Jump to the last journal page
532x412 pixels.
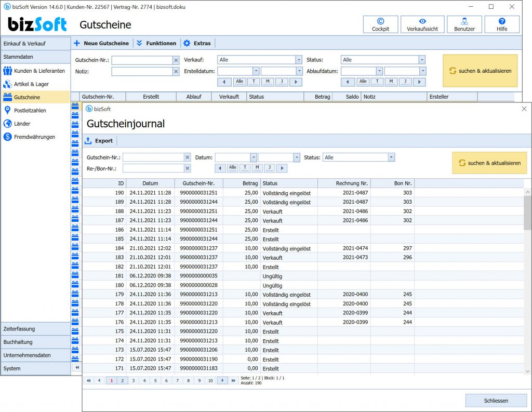[233, 381]
